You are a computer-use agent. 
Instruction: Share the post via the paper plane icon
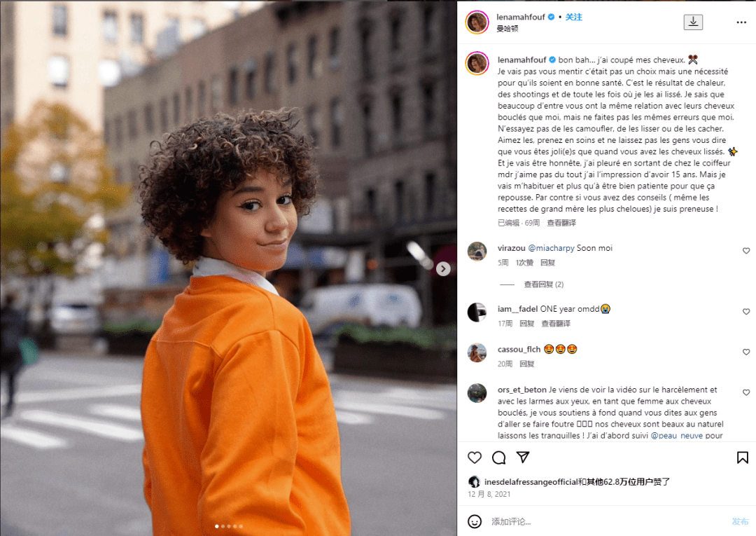(523, 457)
